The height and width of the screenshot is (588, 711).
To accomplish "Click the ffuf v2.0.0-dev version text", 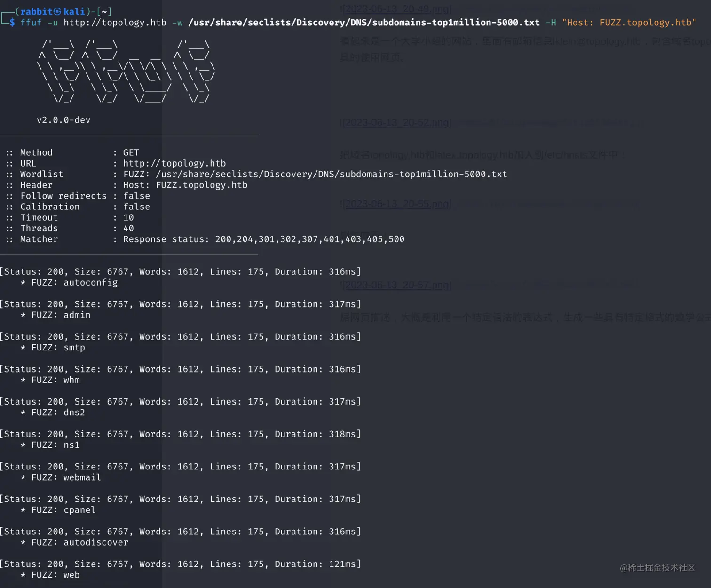I will [x=63, y=120].
